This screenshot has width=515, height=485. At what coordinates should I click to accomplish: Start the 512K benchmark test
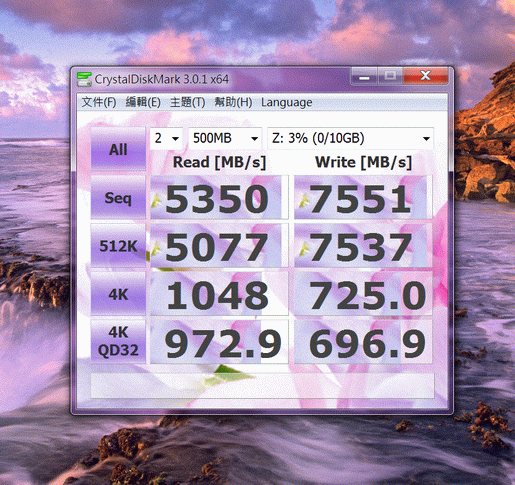[x=118, y=246]
